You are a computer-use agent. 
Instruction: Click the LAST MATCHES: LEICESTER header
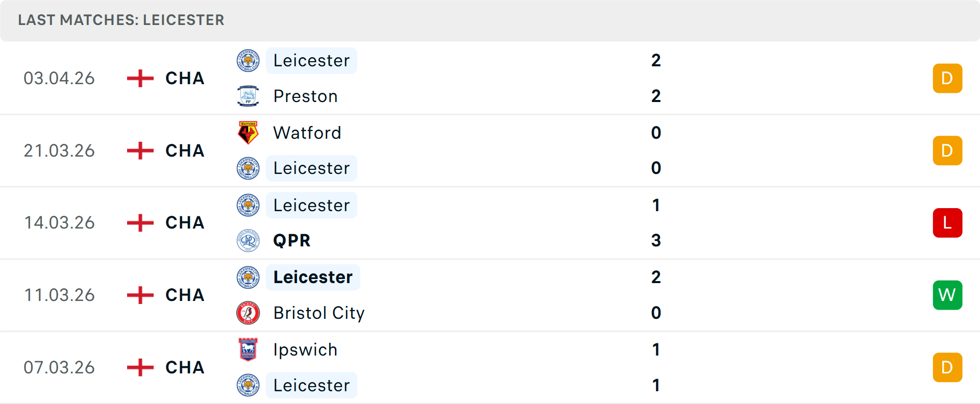click(x=121, y=20)
